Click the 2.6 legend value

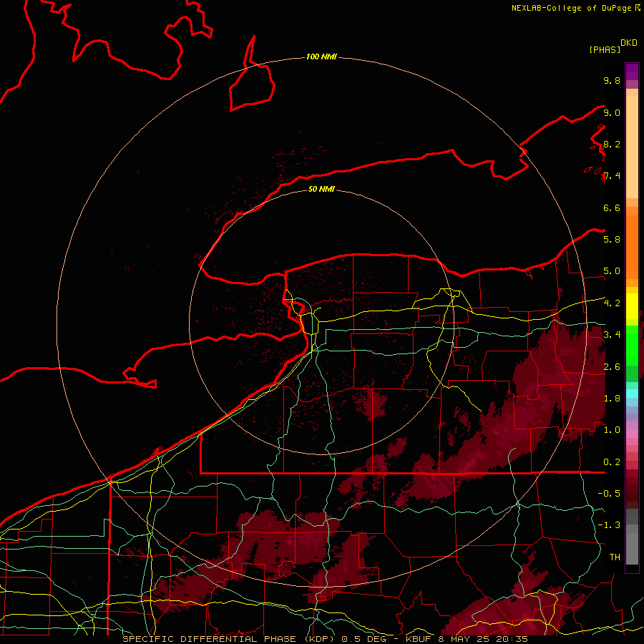(x=612, y=367)
